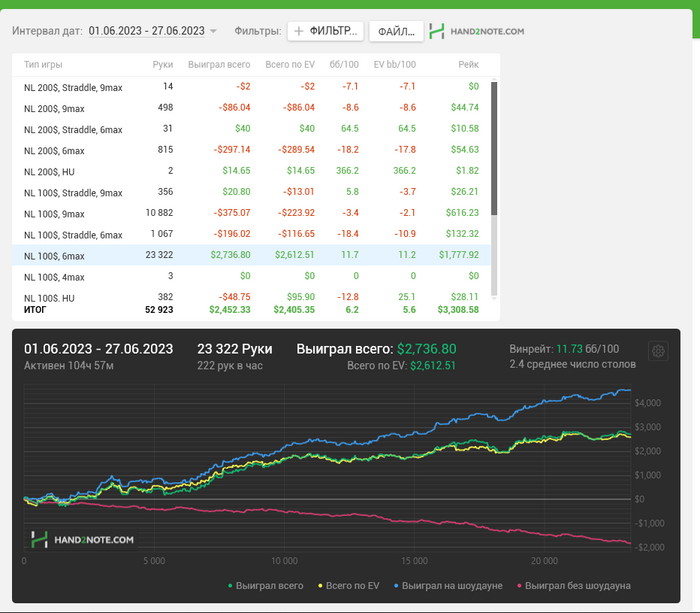Toggle the green 'Выиграл всего' legend series

click(265, 585)
